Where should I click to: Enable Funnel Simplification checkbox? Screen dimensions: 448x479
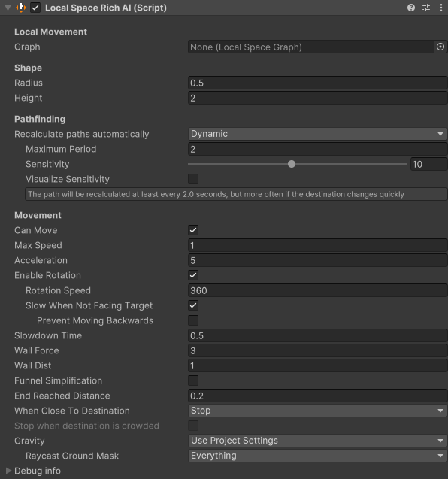(x=193, y=380)
